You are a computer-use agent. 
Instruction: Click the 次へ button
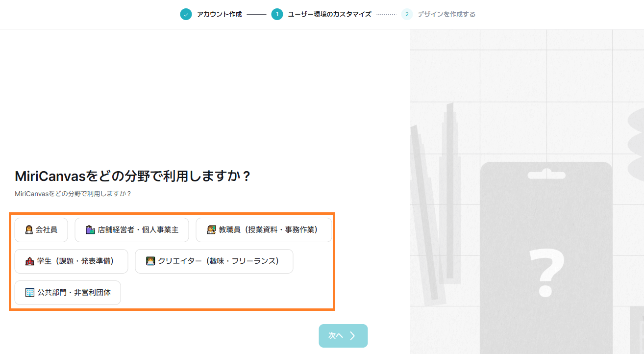(343, 336)
